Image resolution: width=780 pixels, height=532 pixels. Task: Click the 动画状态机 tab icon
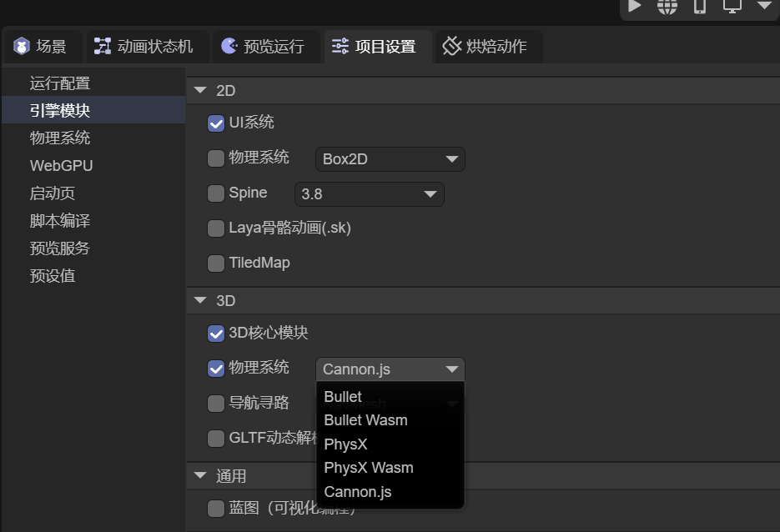103,47
